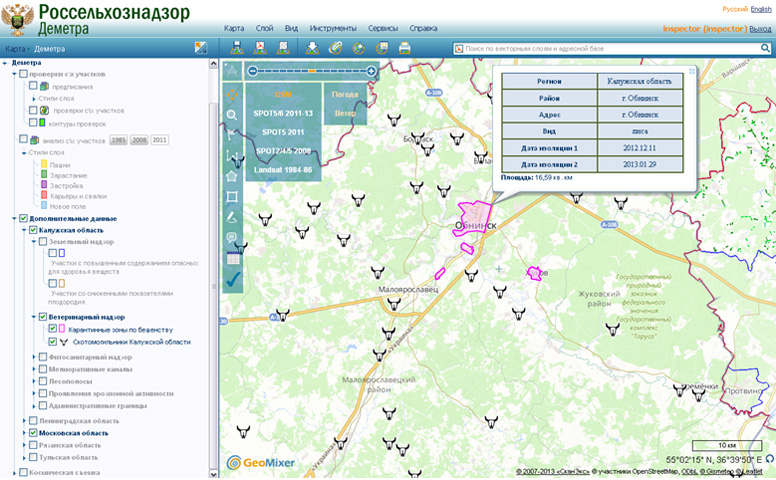Enable the анализ с\х участков checkbox
Image resolution: width=776 pixels, height=480 pixels.
pos(23,139)
